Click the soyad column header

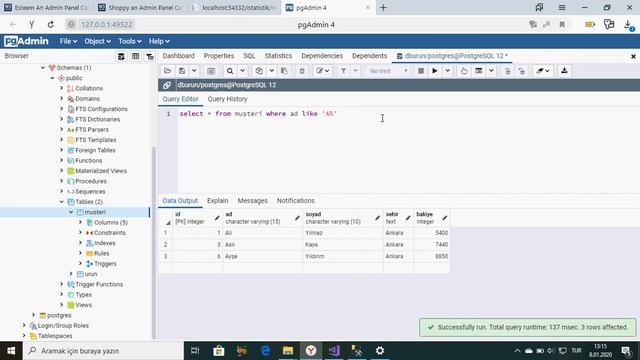click(x=342, y=218)
